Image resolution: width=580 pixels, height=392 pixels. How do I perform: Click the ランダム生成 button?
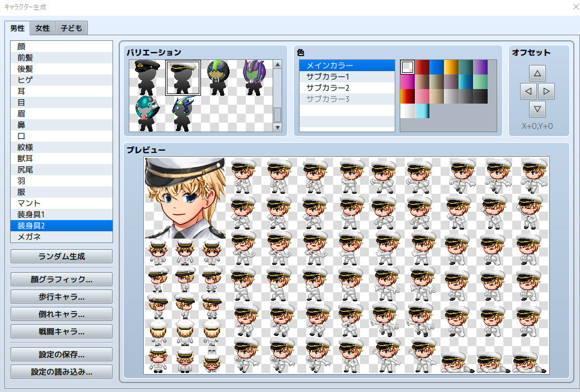coord(62,256)
